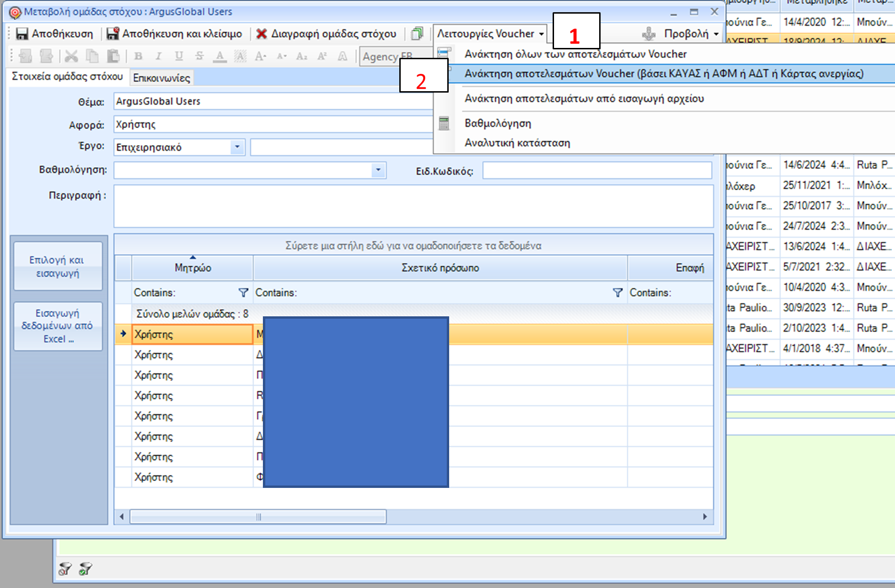The image size is (895, 588).
Task: Click the Copy icon in formatting toolbar
Action: click(92, 56)
